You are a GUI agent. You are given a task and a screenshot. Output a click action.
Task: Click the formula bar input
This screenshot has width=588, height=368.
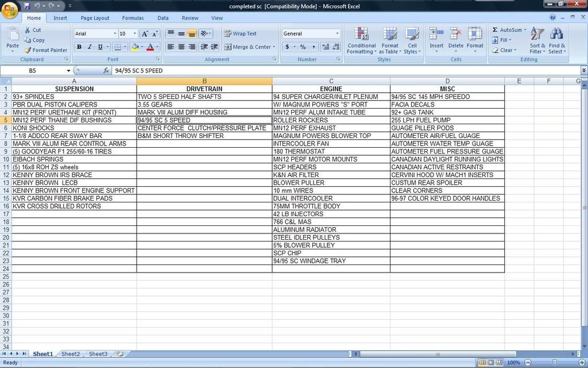[346, 71]
